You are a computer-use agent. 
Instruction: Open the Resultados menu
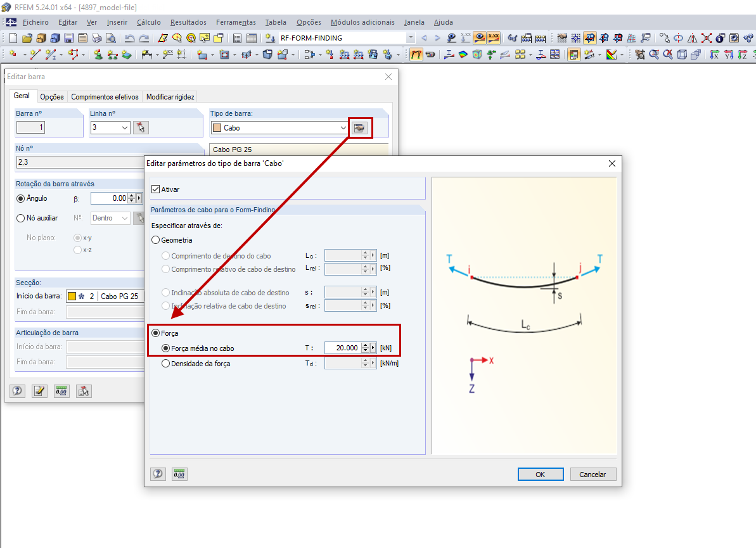click(188, 22)
